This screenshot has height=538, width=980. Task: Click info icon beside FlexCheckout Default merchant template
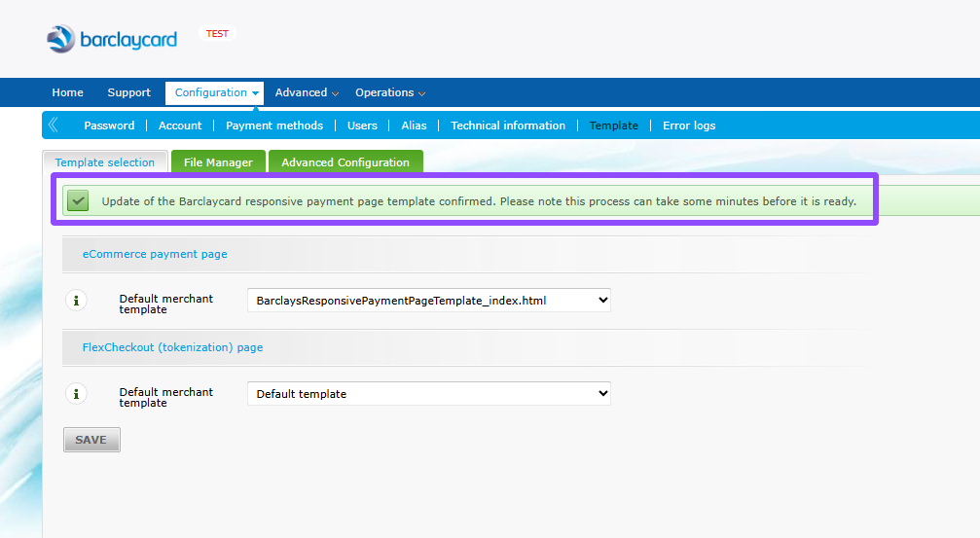click(76, 394)
